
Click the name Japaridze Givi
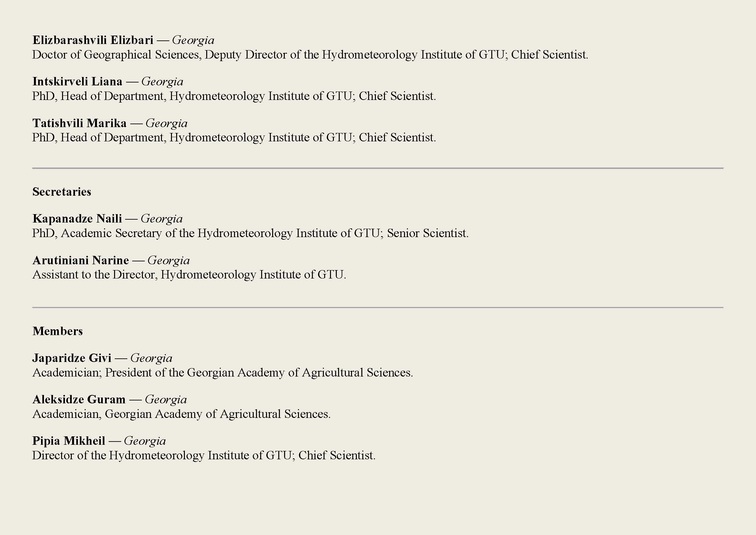coord(72,358)
